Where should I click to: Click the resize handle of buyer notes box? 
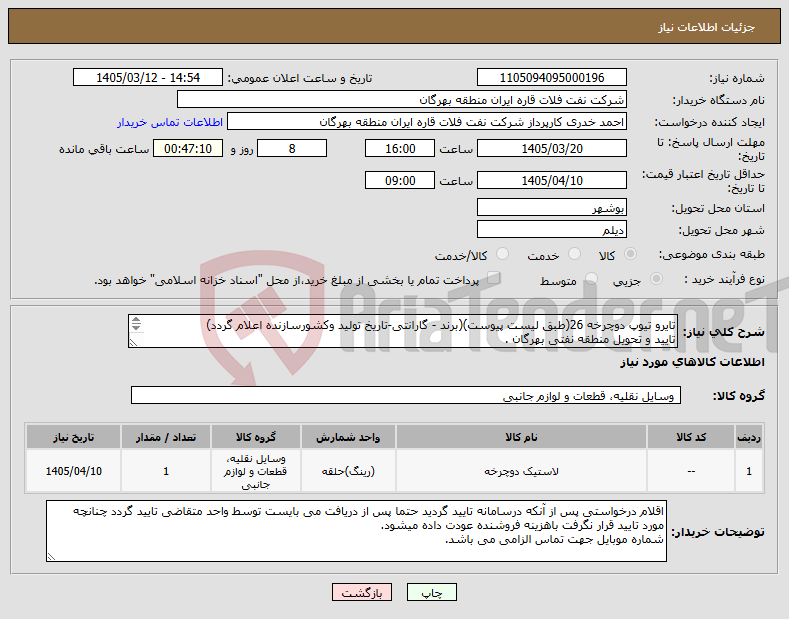click(x=51, y=557)
